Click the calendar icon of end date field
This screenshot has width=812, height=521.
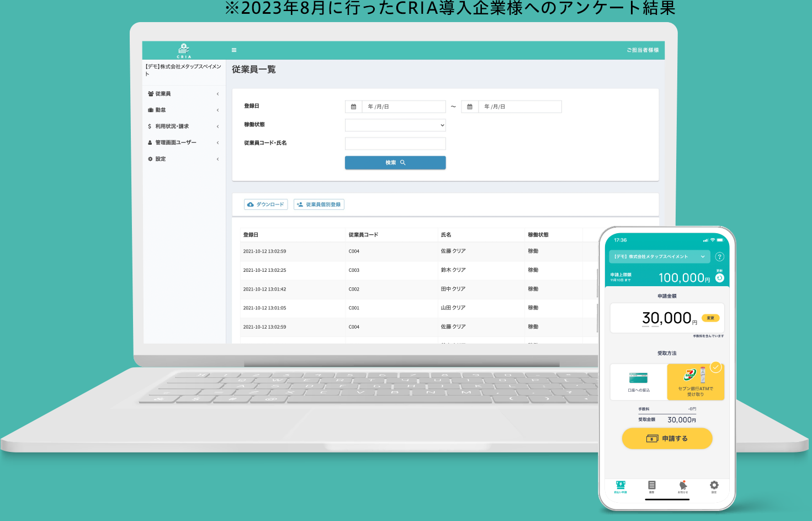pos(470,107)
